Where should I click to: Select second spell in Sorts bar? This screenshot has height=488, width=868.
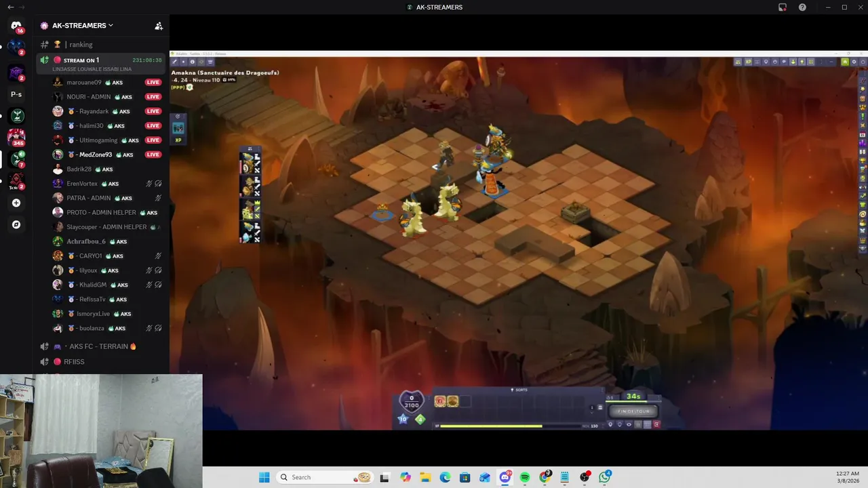pyautogui.click(x=452, y=402)
